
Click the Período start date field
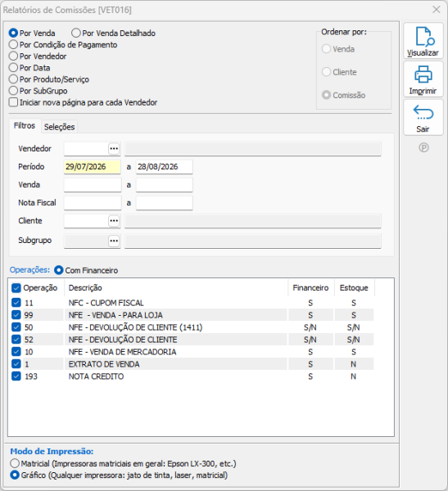point(93,167)
